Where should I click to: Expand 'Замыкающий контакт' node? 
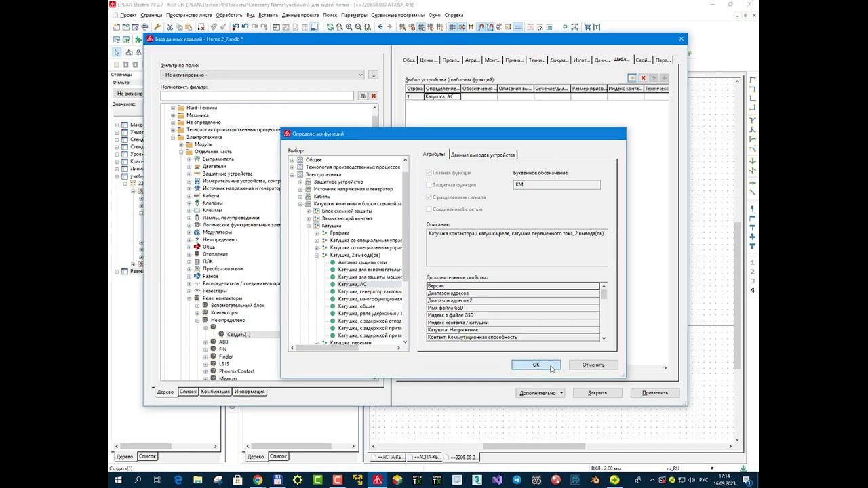(309, 218)
